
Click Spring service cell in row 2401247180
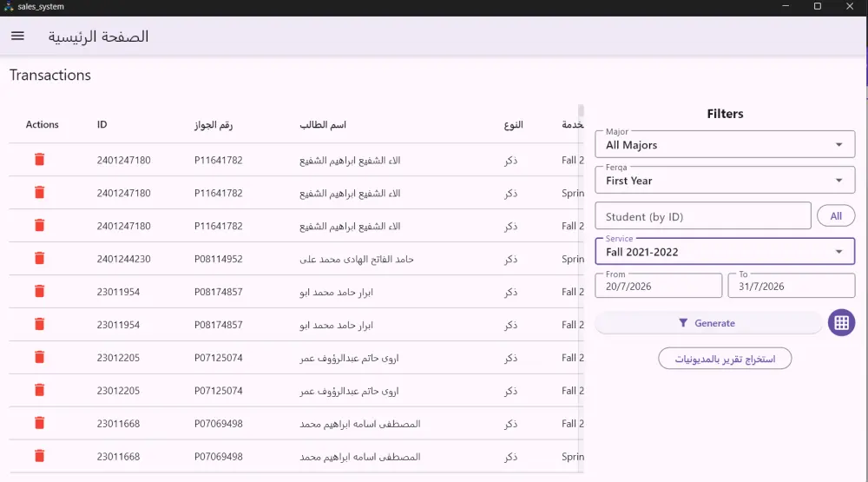click(572, 193)
